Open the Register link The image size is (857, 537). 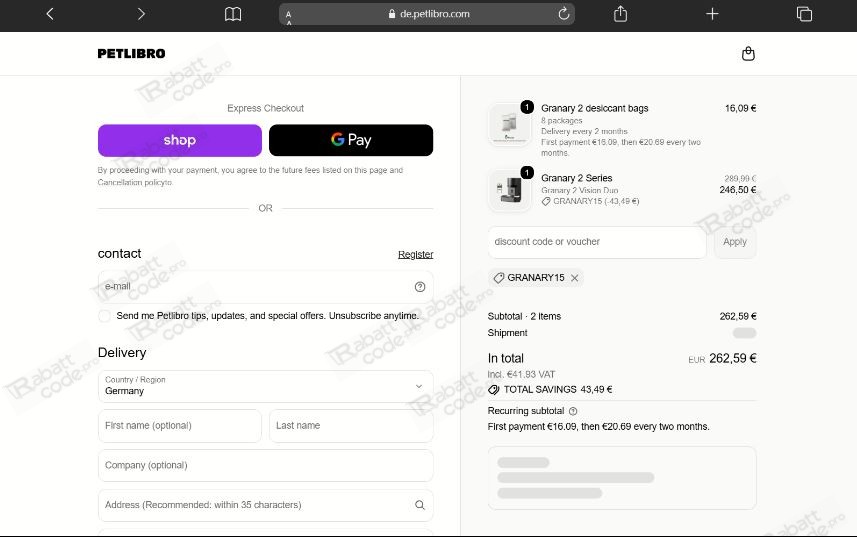tap(415, 255)
